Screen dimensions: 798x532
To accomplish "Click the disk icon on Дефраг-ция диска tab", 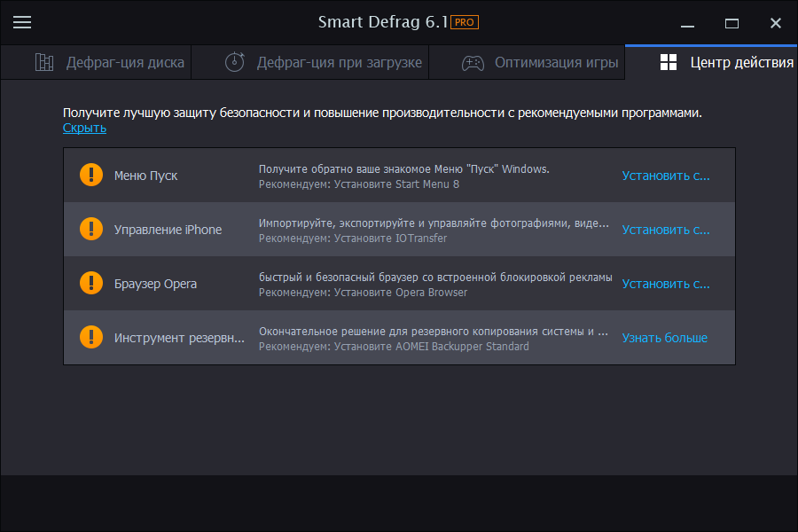I will (x=44, y=62).
